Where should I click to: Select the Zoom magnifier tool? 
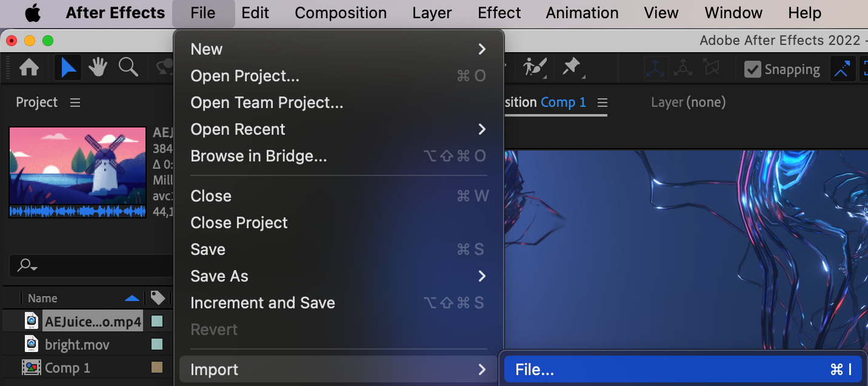coord(128,68)
